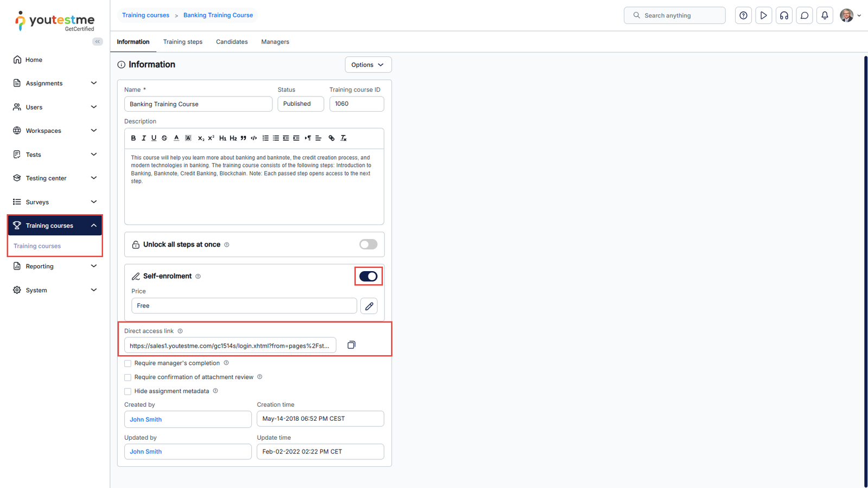
Task: Open the notifications bell
Action: pyautogui.click(x=825, y=15)
